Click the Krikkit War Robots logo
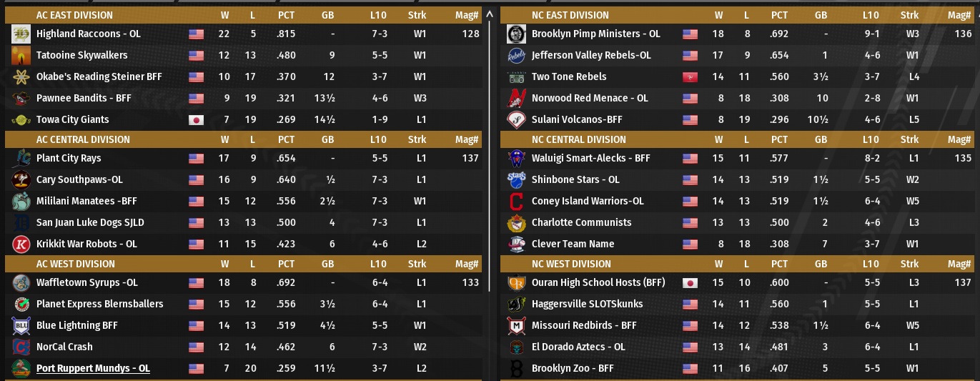The image size is (980, 381). (x=20, y=244)
